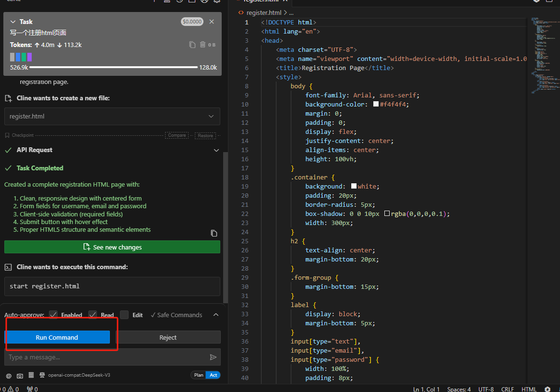Click the Checkpoint bookmark icon
Viewport: 560px width, 392px height.
pyautogui.click(x=7, y=135)
